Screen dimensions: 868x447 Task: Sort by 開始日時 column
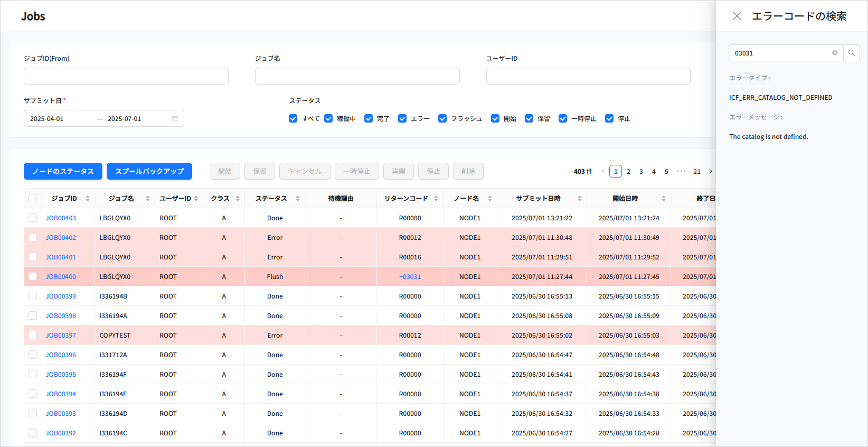point(664,198)
